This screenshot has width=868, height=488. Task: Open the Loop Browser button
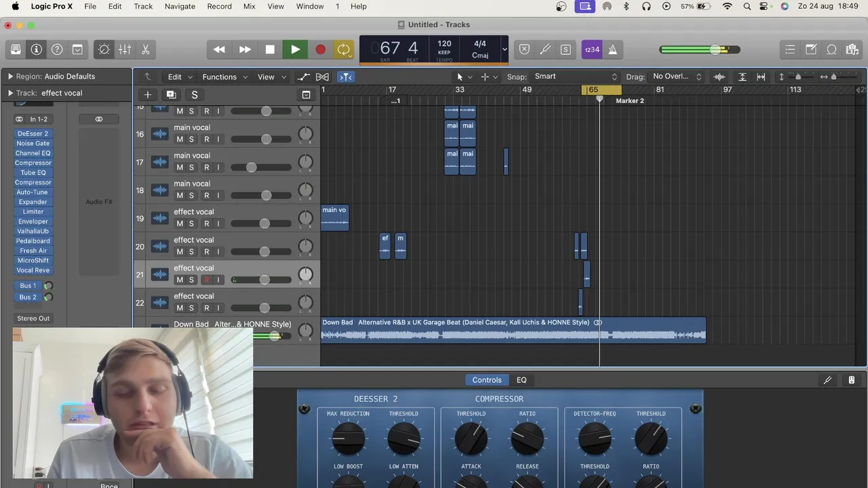coord(831,49)
